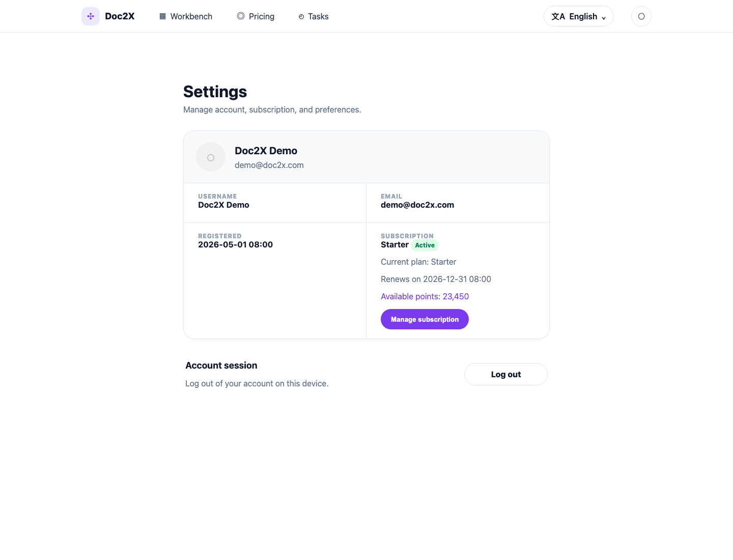Click the Active status badge
The image size is (733, 560).
425,245
